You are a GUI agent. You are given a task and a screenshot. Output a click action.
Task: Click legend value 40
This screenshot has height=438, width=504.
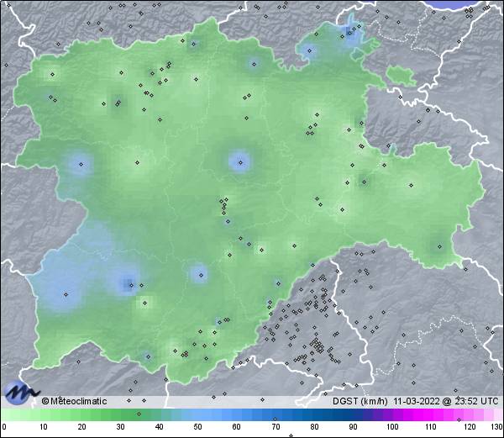[159, 427]
